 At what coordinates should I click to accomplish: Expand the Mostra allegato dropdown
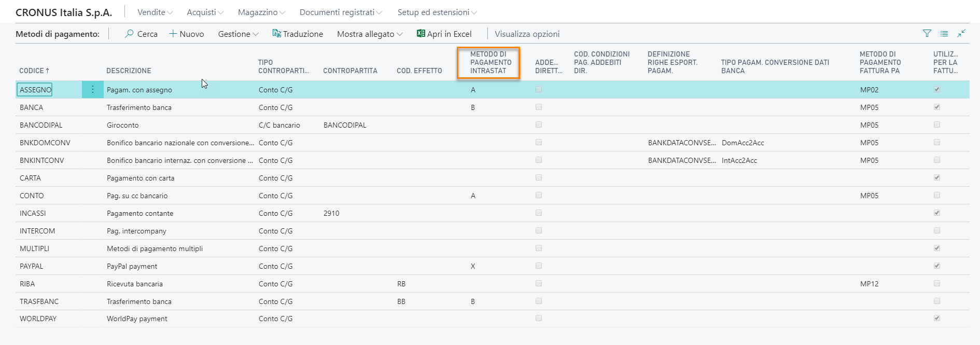coord(369,34)
